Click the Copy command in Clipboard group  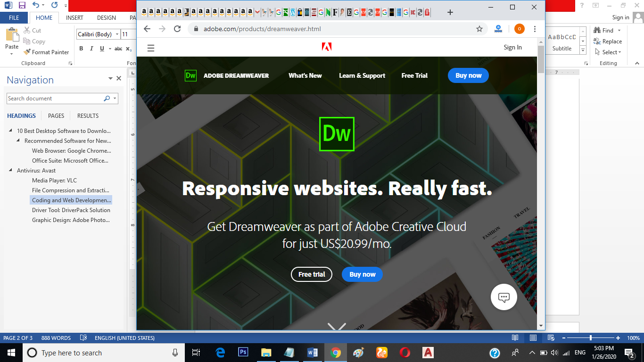click(34, 41)
